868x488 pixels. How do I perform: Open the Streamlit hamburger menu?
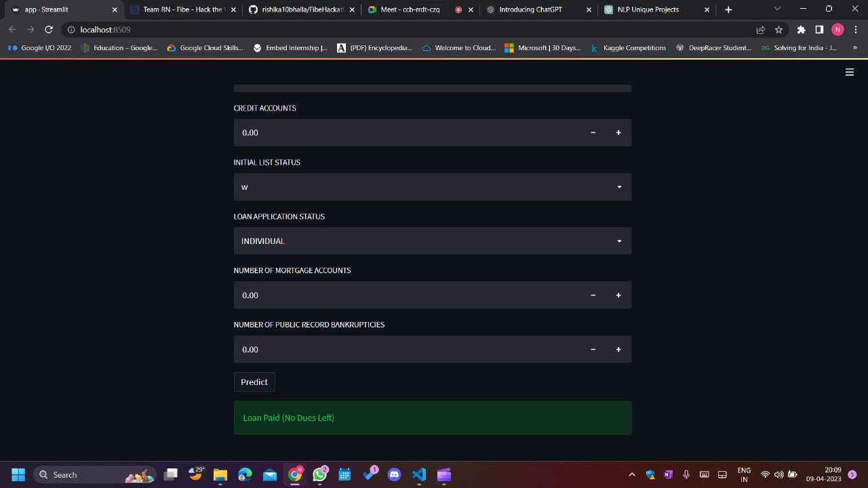pos(849,72)
